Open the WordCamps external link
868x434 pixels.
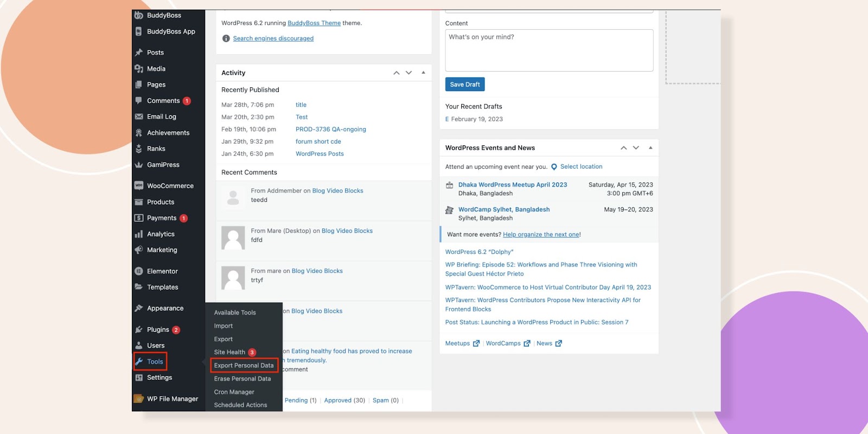[508, 343]
